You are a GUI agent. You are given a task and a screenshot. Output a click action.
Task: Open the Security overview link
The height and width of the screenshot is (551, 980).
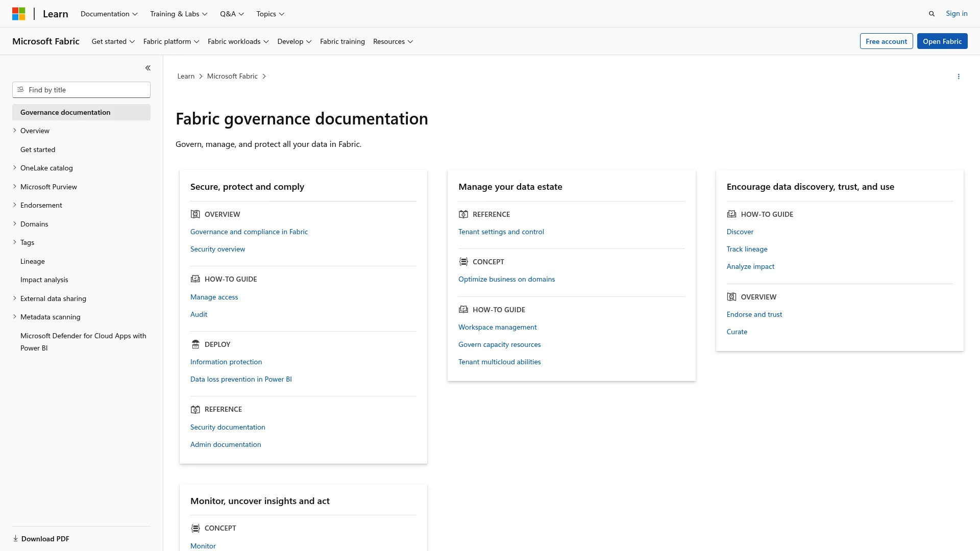coord(217,249)
